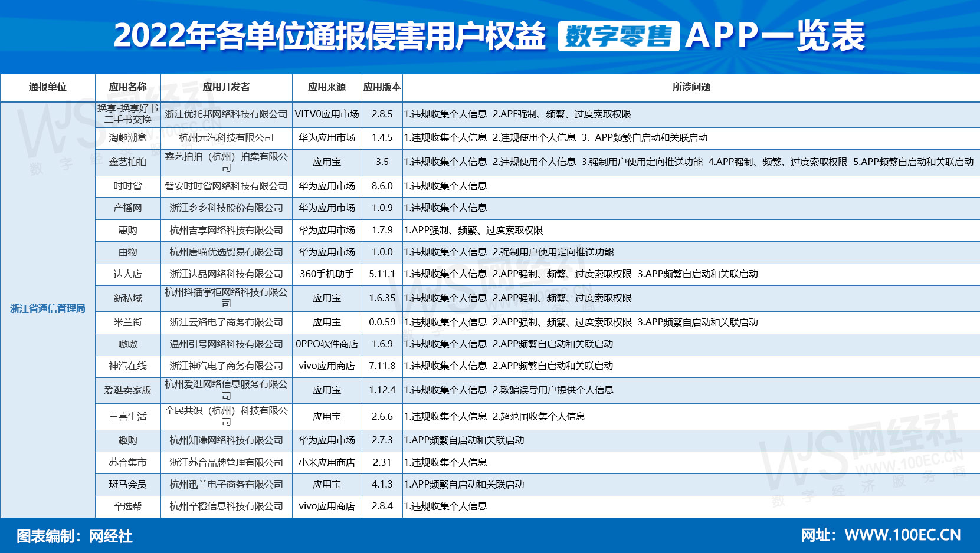This screenshot has width=980, height=553.
Task: Click developer 浙江神汽电子商务有限公司
Action: pos(227,366)
